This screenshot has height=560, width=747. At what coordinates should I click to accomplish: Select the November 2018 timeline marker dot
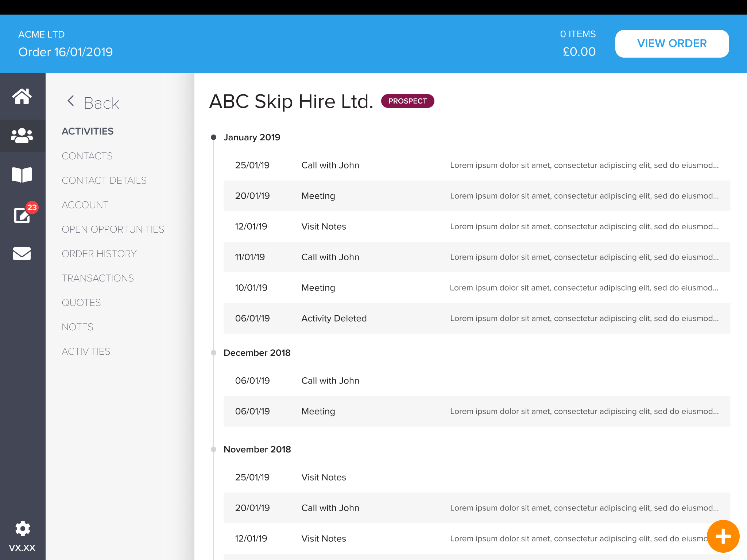(214, 449)
